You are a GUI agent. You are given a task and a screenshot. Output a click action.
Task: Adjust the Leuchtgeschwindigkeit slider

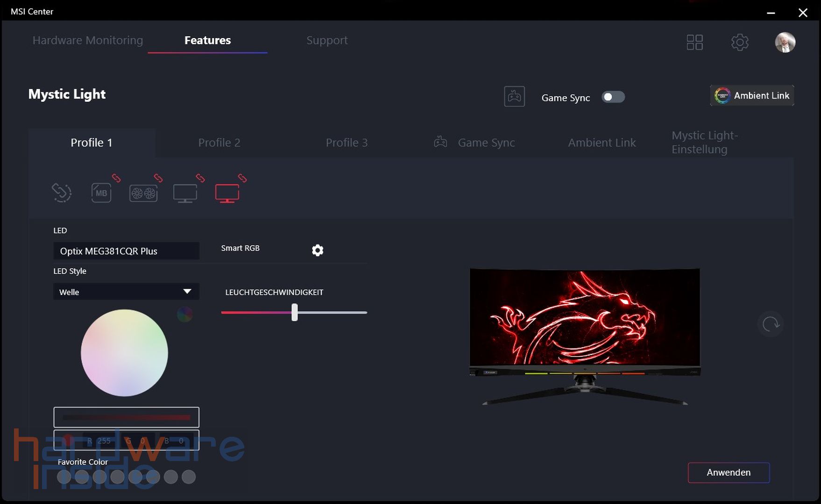[294, 313]
